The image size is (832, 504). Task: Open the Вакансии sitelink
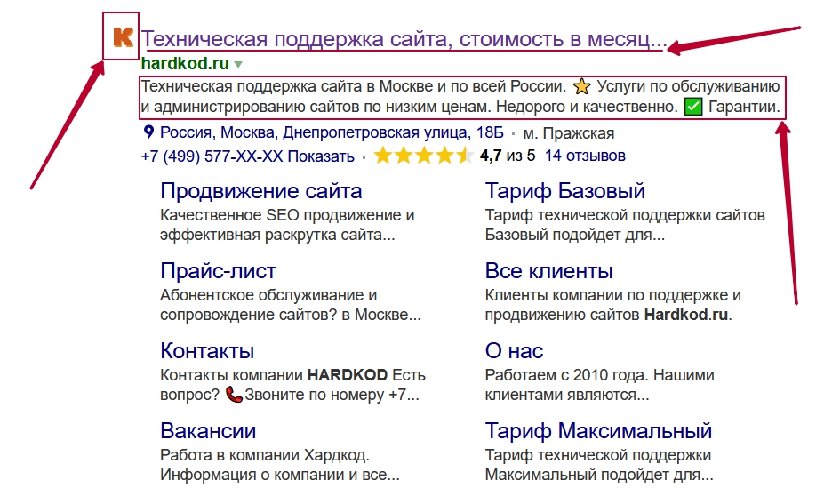point(208,431)
